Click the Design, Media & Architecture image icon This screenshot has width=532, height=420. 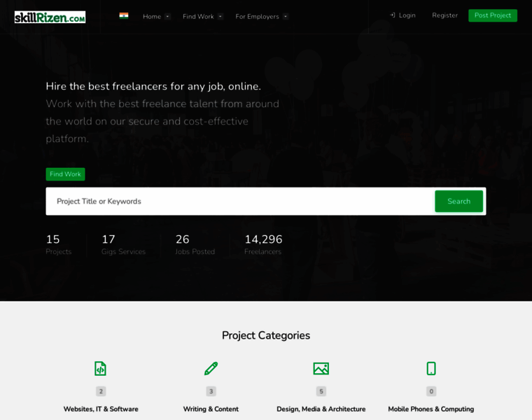pyautogui.click(x=321, y=368)
